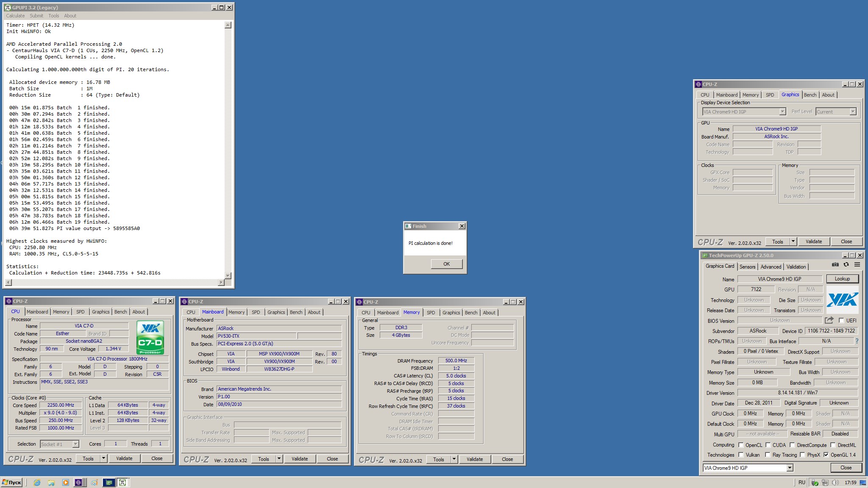This screenshot has height=488, width=868.
Task: Switch to GPU-Z taskbar button
Action: [x=109, y=482]
